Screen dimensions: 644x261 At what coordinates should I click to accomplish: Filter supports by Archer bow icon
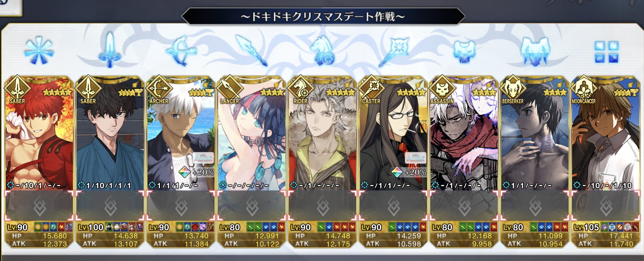coord(181,51)
